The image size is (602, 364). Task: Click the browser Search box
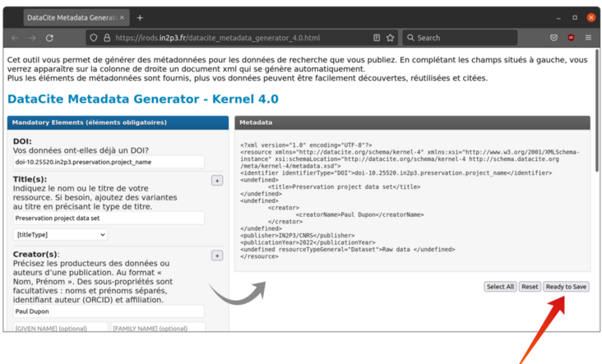pyautogui.click(x=460, y=38)
